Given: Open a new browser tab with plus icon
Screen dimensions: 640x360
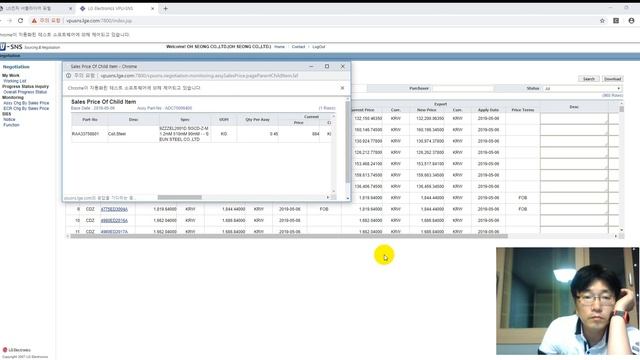Looking at the screenshot, I should (165, 8).
